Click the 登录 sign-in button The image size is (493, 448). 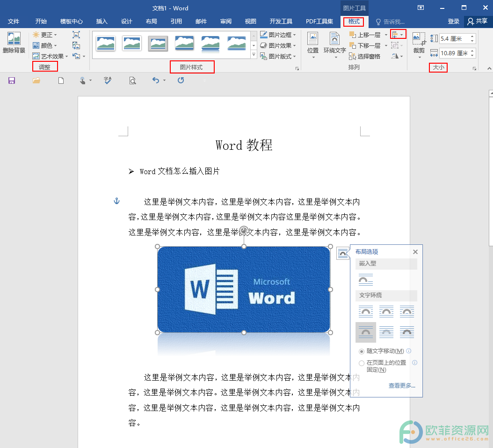click(454, 22)
